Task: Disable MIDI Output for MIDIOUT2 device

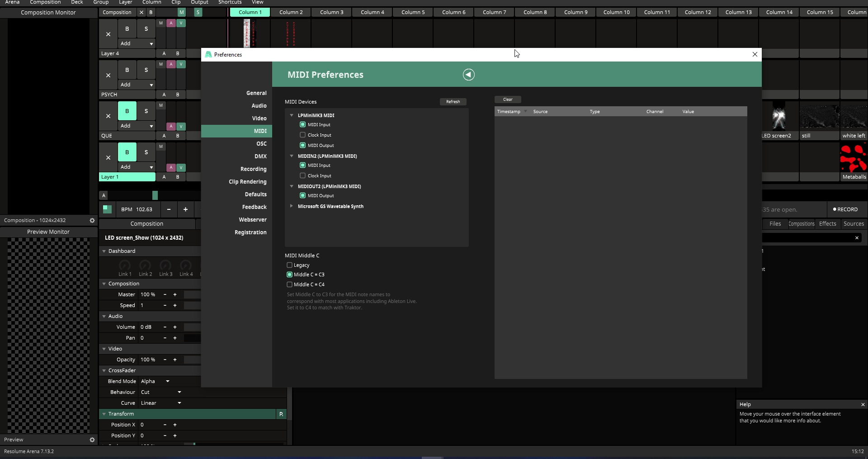Action: 303,195
